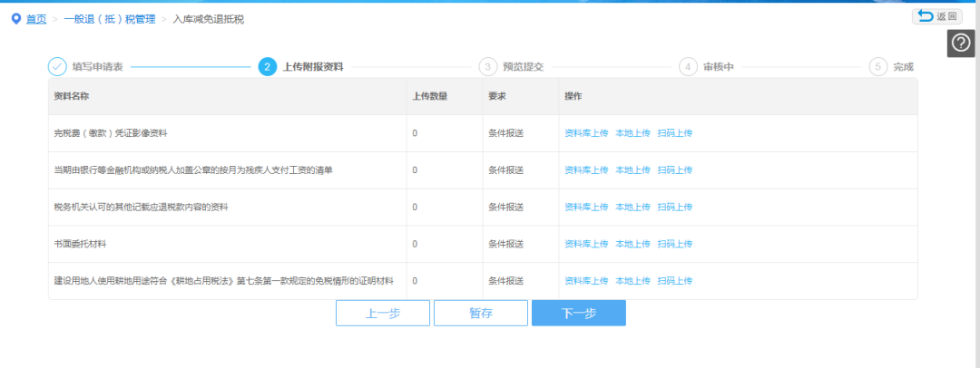980x368 pixels.
Task: Click step 5 circle 完成
Action: (x=878, y=67)
